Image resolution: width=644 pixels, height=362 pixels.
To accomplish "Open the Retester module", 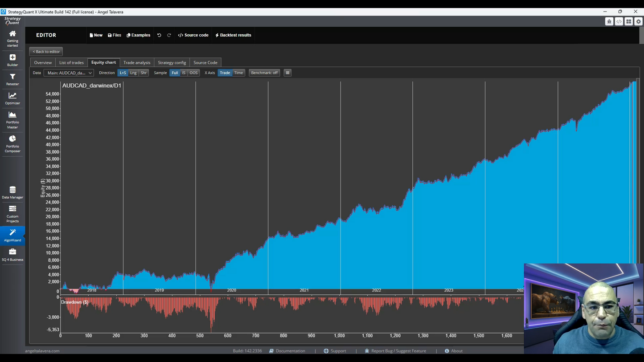I will pyautogui.click(x=12, y=79).
